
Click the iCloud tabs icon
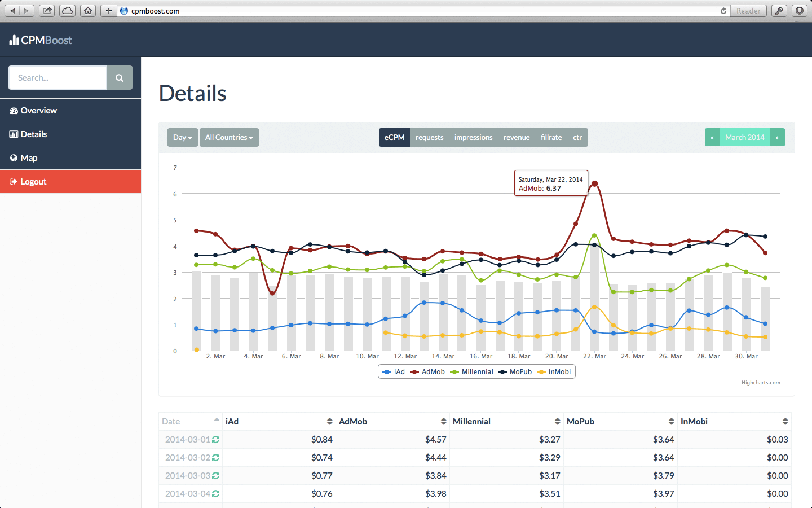[x=67, y=11]
